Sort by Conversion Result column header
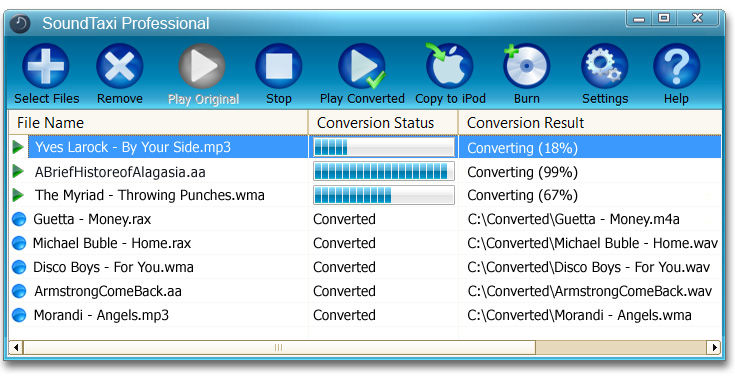Image resolution: width=735 pixels, height=391 pixels. pos(590,123)
